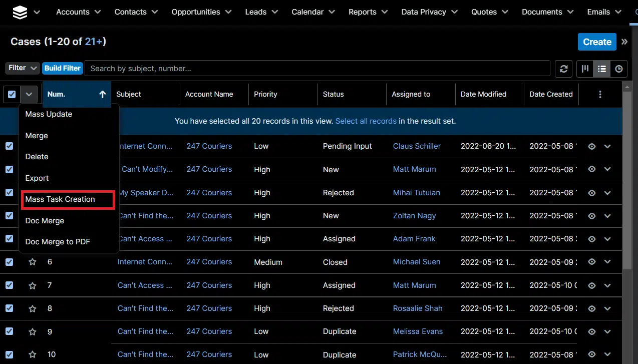Uncheck the checkbox for case 10
This screenshot has width=638, height=364.
click(x=9, y=354)
